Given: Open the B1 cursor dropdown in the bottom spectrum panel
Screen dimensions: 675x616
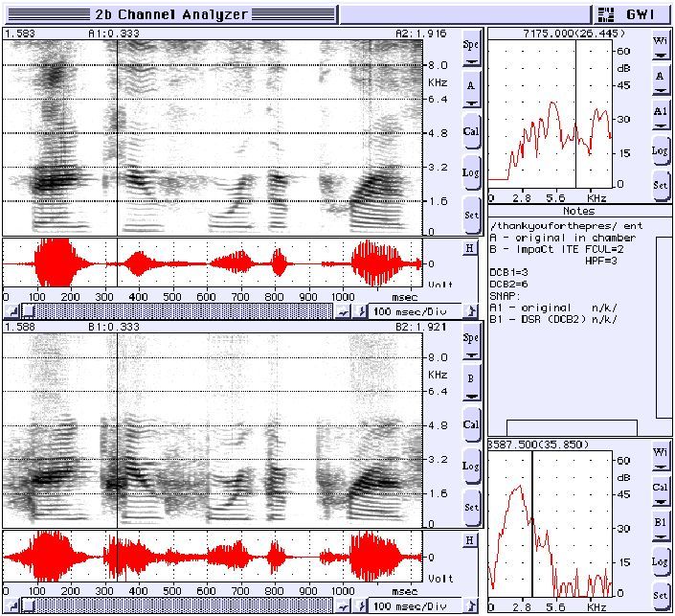Looking at the screenshot, I should (661, 528).
